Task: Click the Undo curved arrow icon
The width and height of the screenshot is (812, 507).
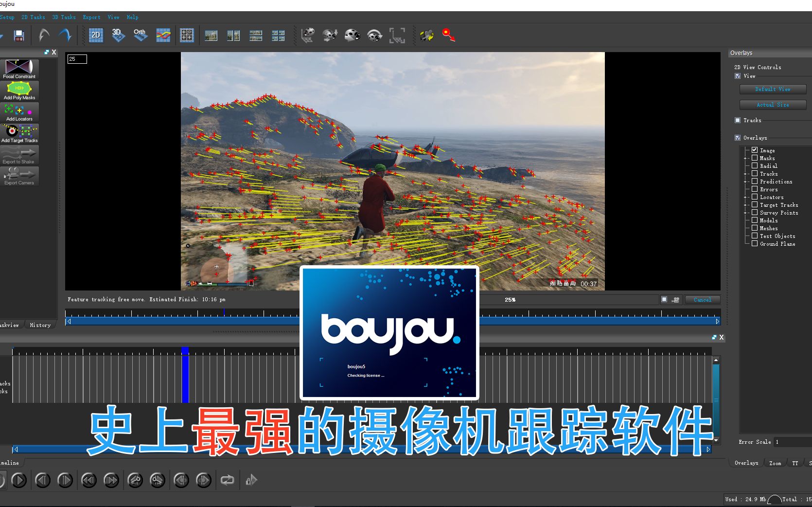Action: click(44, 35)
